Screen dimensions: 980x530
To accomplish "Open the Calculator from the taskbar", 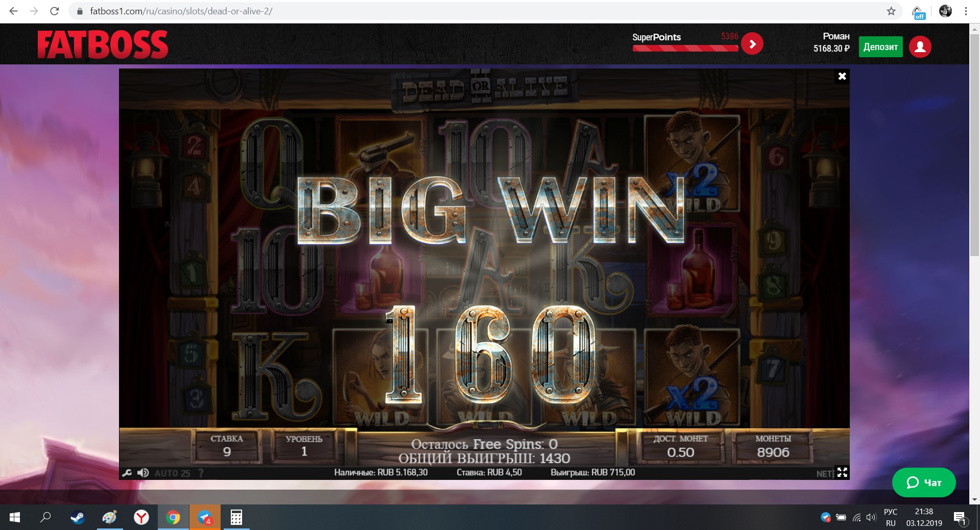I will click(x=236, y=518).
